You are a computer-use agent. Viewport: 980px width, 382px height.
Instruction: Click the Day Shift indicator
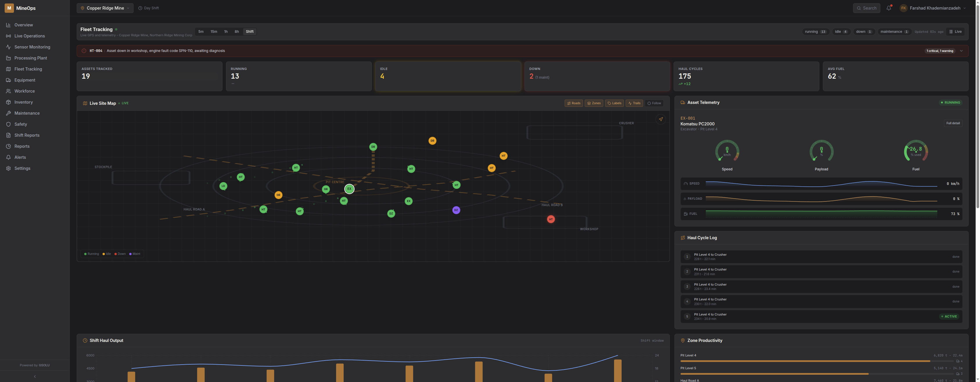click(149, 8)
